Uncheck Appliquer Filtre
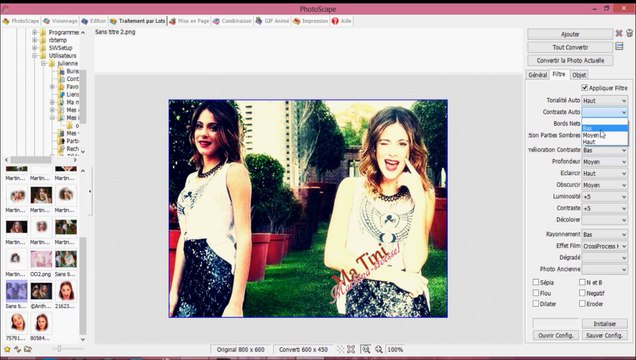Image resolution: width=636 pixels, height=360 pixels. (x=584, y=88)
